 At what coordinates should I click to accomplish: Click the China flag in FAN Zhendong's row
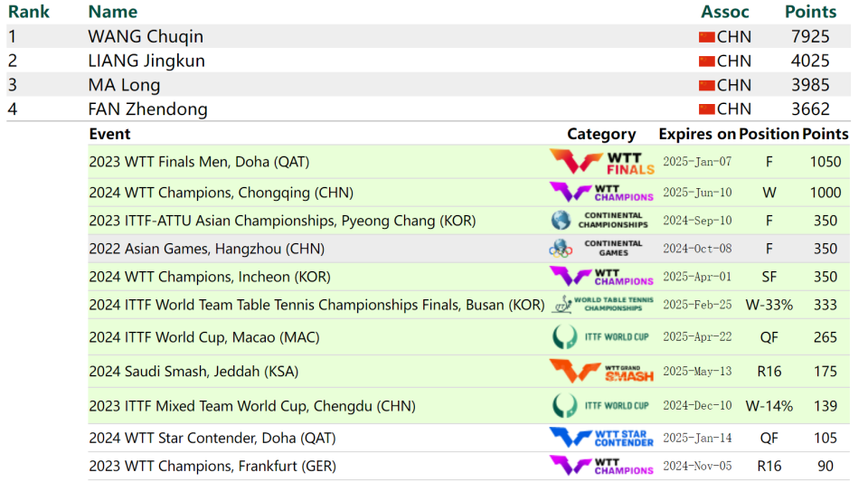707,109
